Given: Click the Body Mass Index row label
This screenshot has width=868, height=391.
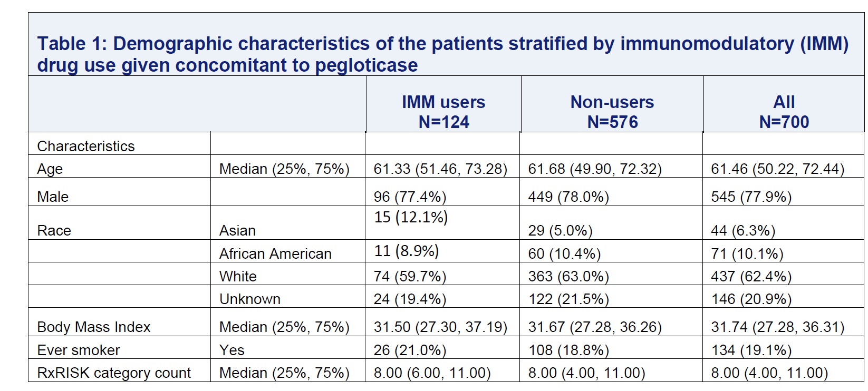Looking at the screenshot, I should pos(94,327).
